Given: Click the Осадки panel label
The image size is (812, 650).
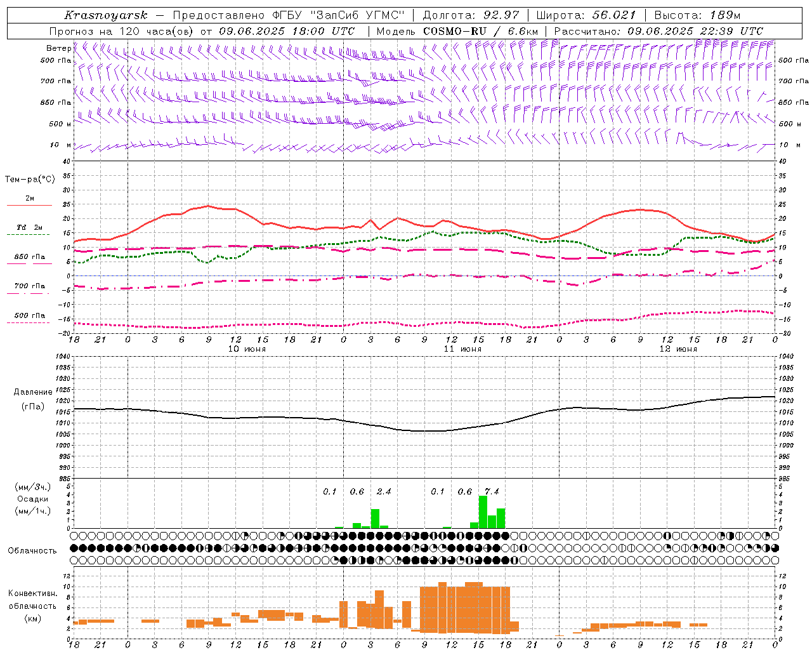Looking at the screenshot, I should [33, 499].
